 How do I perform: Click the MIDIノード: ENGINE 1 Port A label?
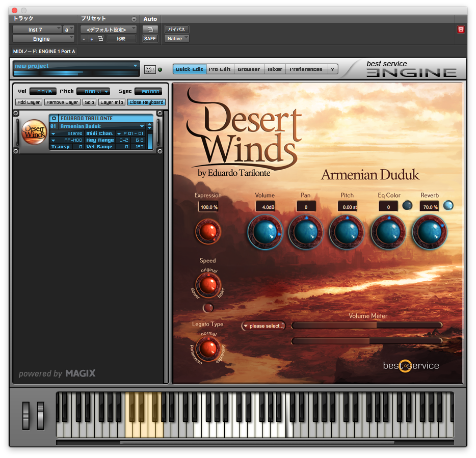point(44,51)
